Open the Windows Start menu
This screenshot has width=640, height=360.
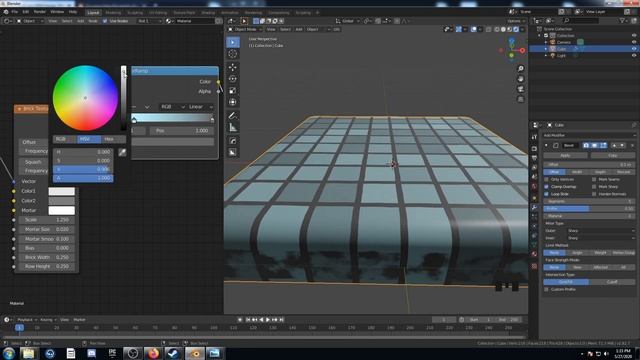[9, 353]
